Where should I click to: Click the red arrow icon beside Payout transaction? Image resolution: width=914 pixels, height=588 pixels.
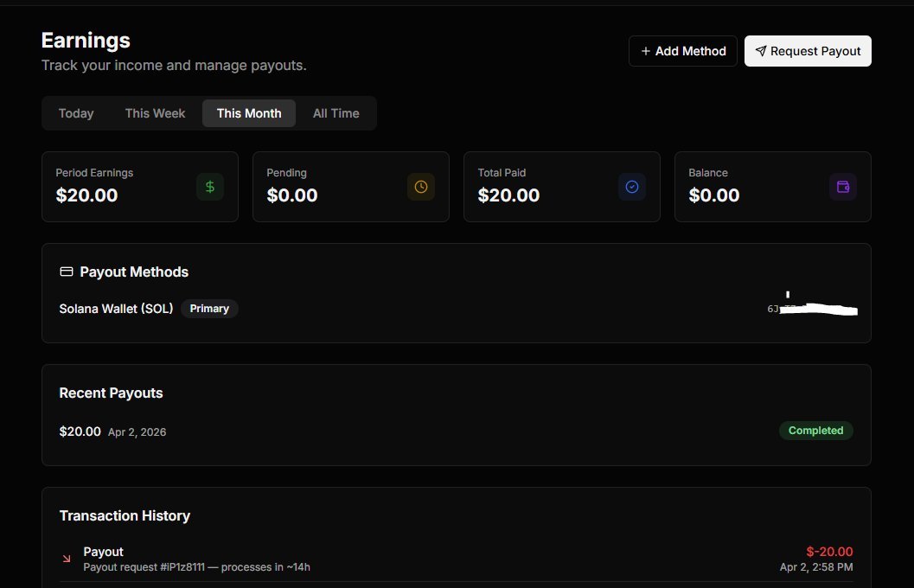point(67,559)
